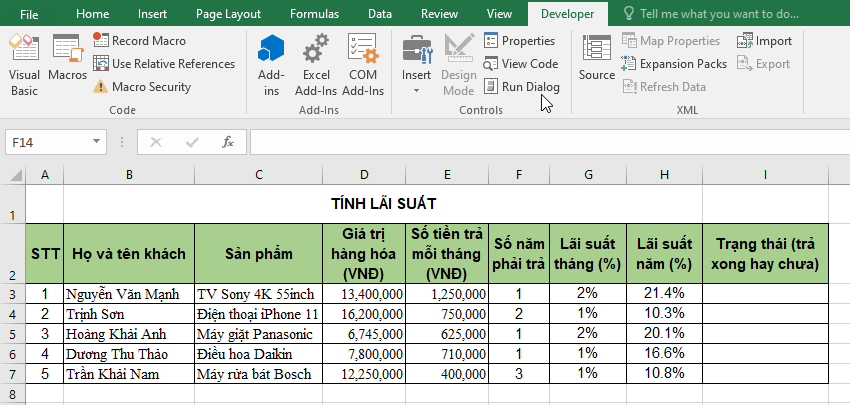
Task: Click the View Code button
Action: [521, 64]
